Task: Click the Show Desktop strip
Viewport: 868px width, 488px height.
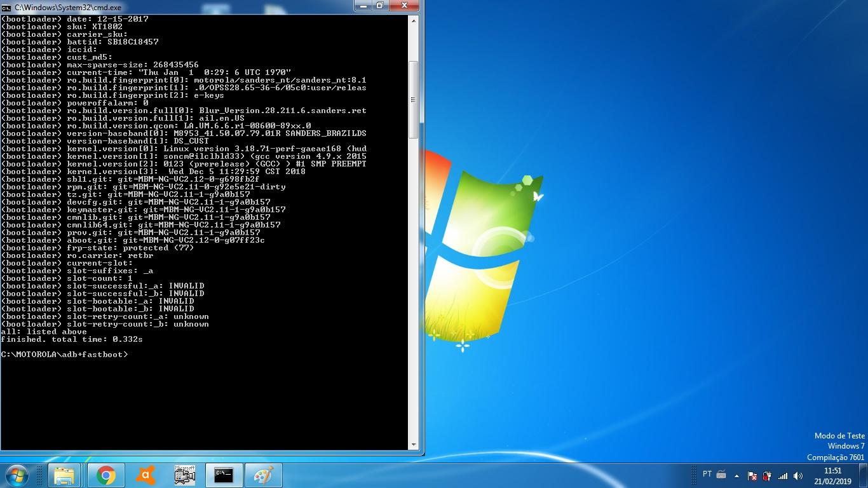Action: point(864,475)
